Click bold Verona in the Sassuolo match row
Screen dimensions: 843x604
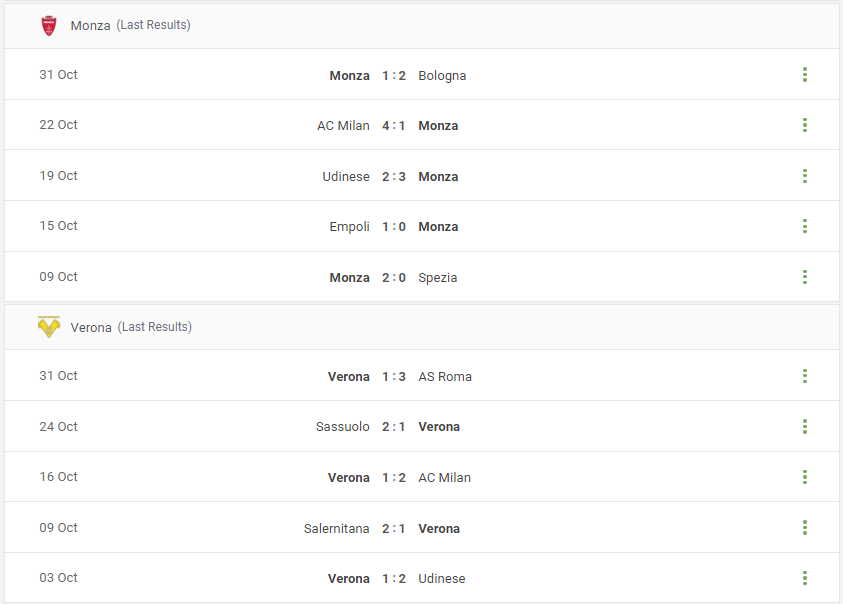(439, 427)
